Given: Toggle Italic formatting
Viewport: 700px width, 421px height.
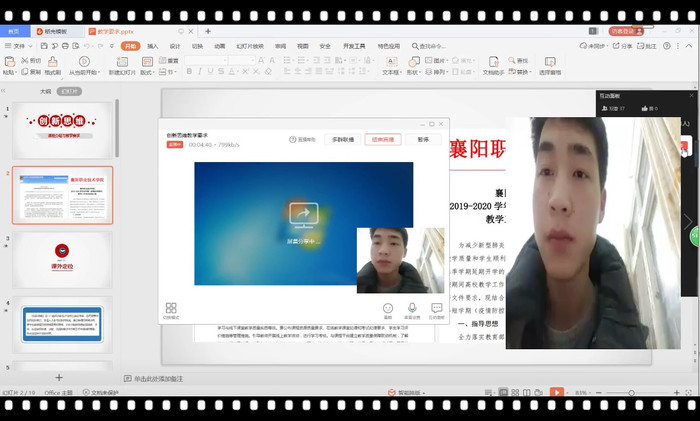Looking at the screenshot, I should point(200,71).
